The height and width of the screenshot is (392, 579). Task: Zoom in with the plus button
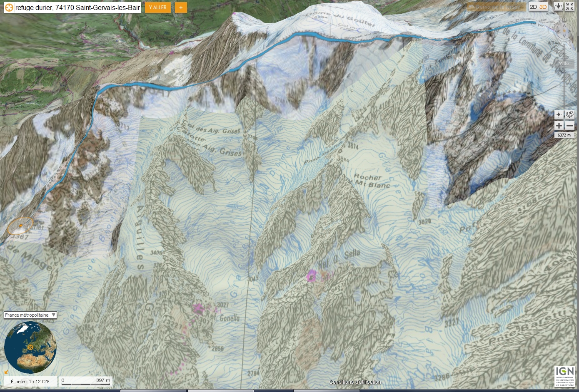pyautogui.click(x=559, y=126)
